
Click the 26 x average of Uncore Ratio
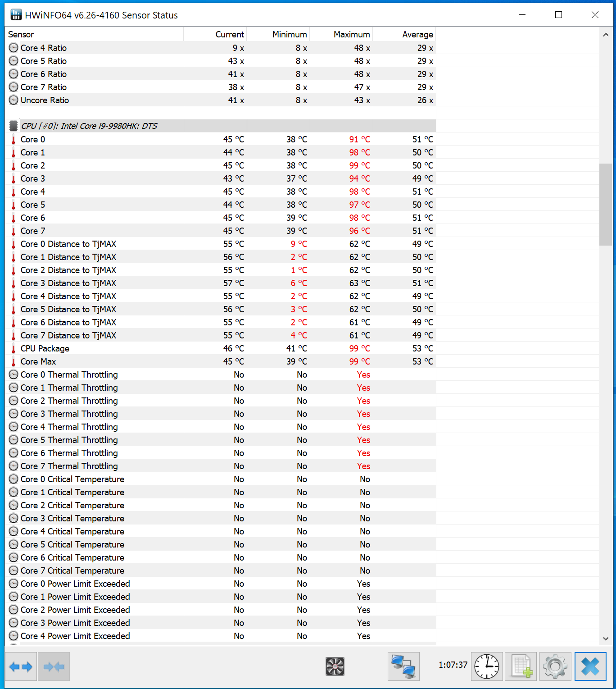pos(425,100)
